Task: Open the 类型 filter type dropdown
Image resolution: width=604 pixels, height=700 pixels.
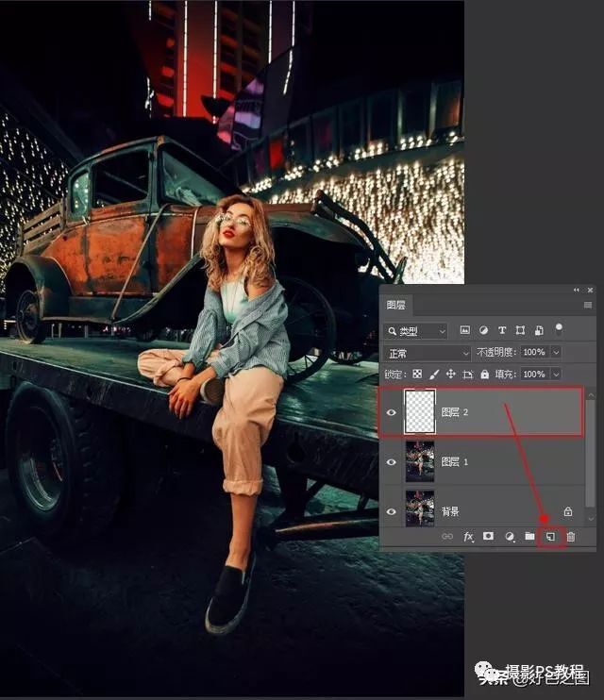Action: 416,331
